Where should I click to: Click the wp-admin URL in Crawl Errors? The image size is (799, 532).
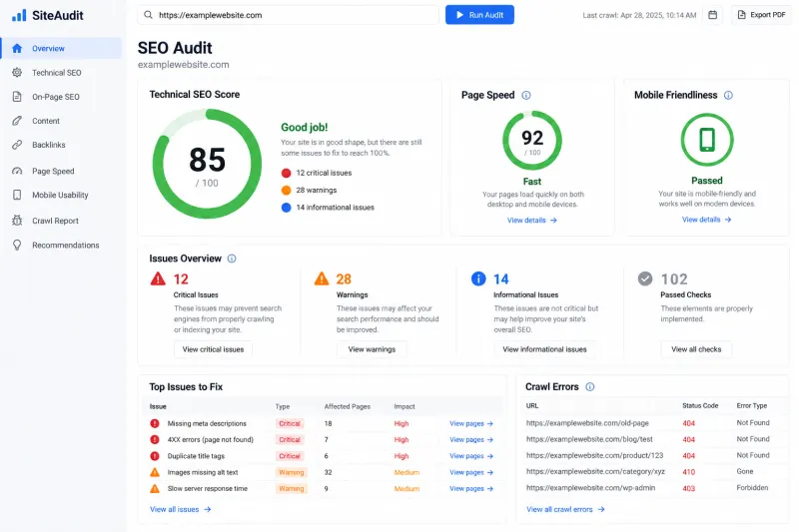[590, 488]
